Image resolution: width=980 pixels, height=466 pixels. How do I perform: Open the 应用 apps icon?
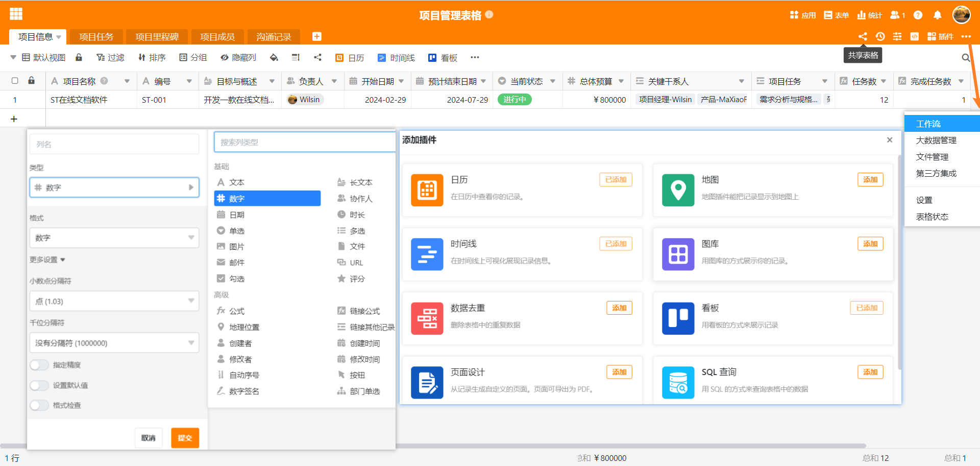click(803, 15)
